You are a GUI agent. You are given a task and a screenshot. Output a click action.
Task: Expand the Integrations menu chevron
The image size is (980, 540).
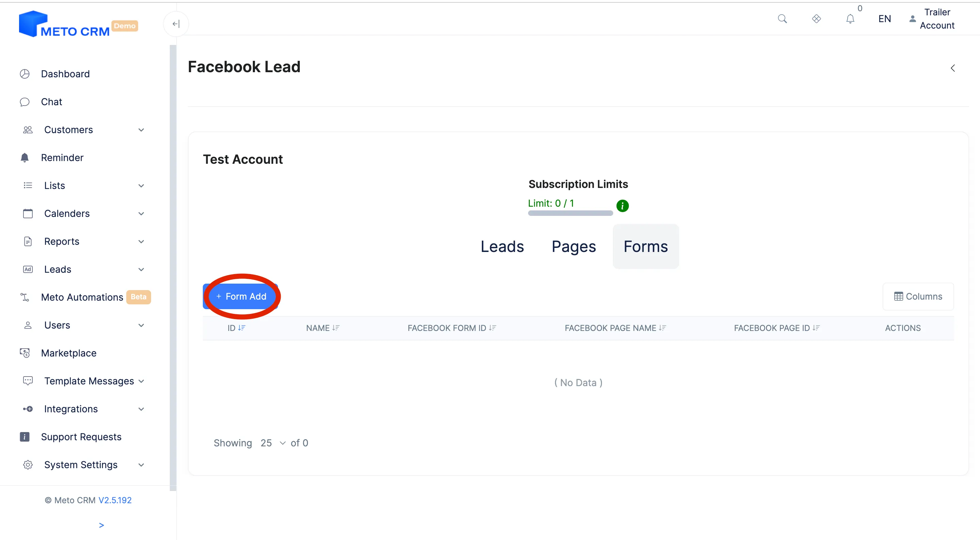141,409
